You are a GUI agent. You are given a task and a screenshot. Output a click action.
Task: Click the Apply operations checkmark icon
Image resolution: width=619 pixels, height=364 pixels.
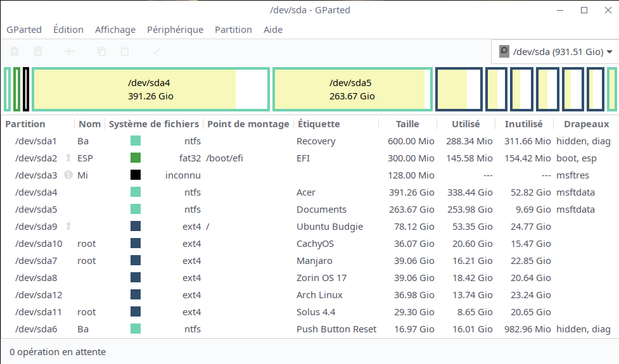coord(156,52)
